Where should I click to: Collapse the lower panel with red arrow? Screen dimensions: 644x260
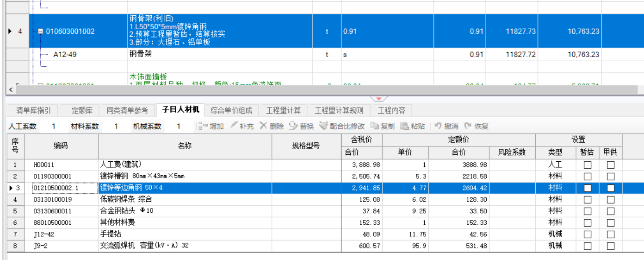coord(379,99)
